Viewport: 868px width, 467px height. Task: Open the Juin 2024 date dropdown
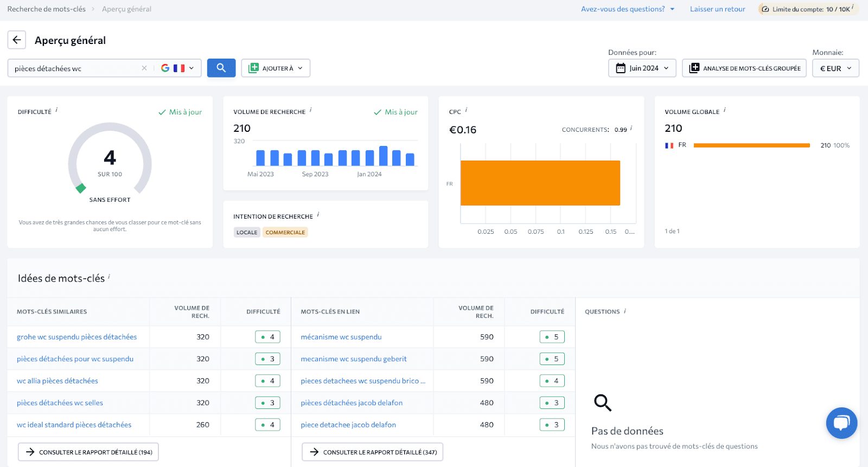(x=642, y=68)
